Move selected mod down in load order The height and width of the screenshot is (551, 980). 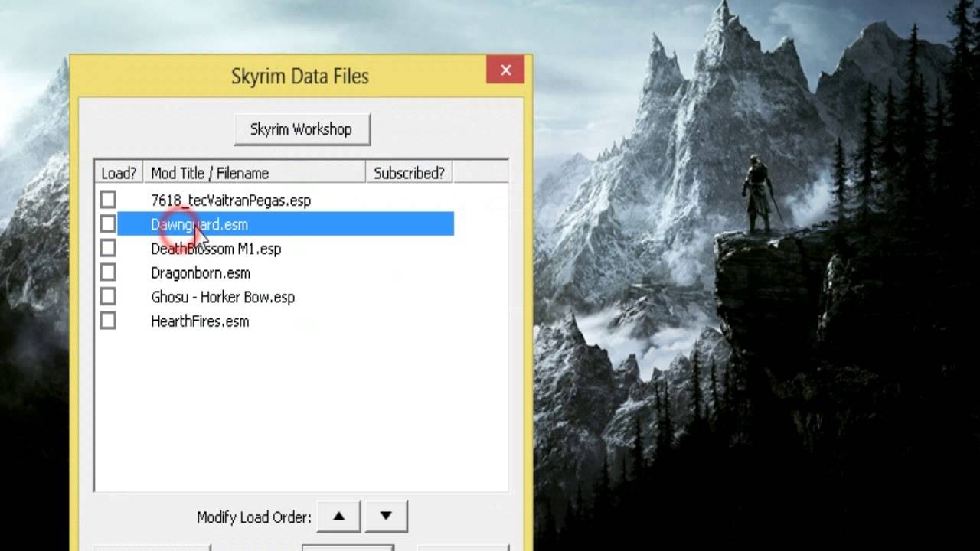386,517
